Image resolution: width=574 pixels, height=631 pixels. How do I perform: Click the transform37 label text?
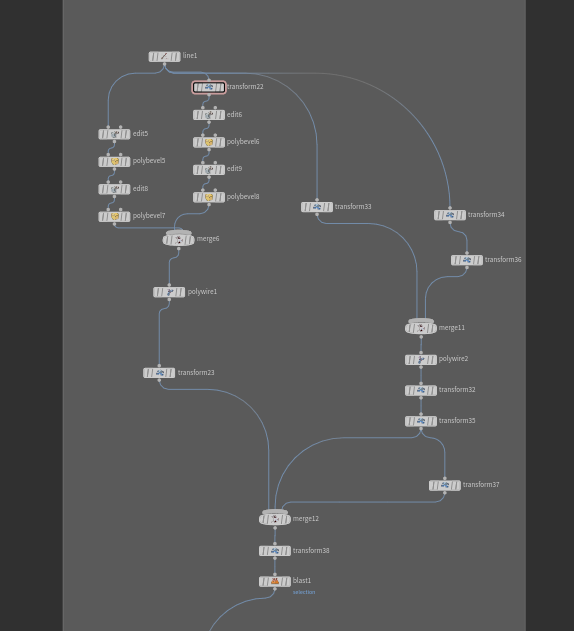[481, 485]
